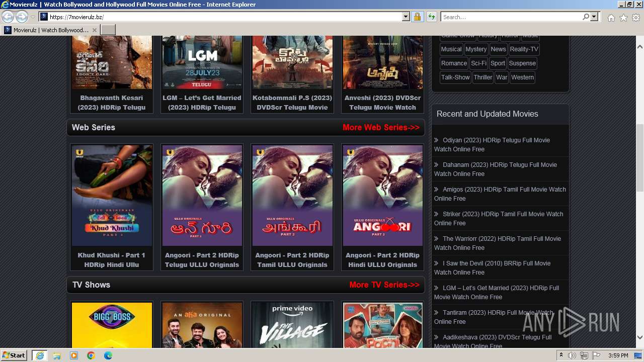Close the Movierulz tab
644x362 pixels.
coord(94,30)
